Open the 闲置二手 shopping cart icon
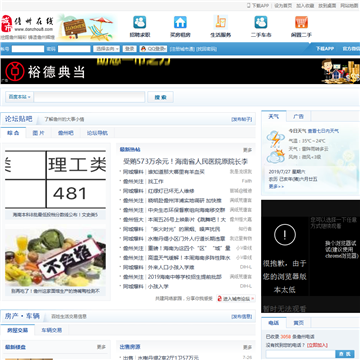Screen dimensions: 360x360 pyautogui.click(x=301, y=22)
